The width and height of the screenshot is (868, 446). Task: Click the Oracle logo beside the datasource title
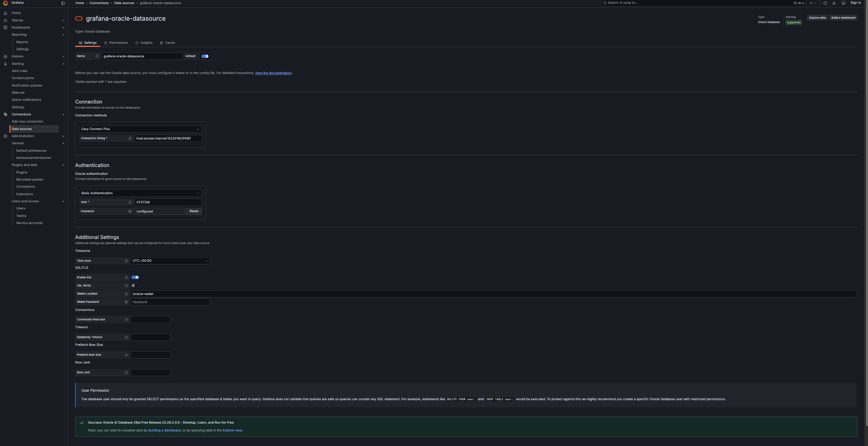(x=79, y=19)
